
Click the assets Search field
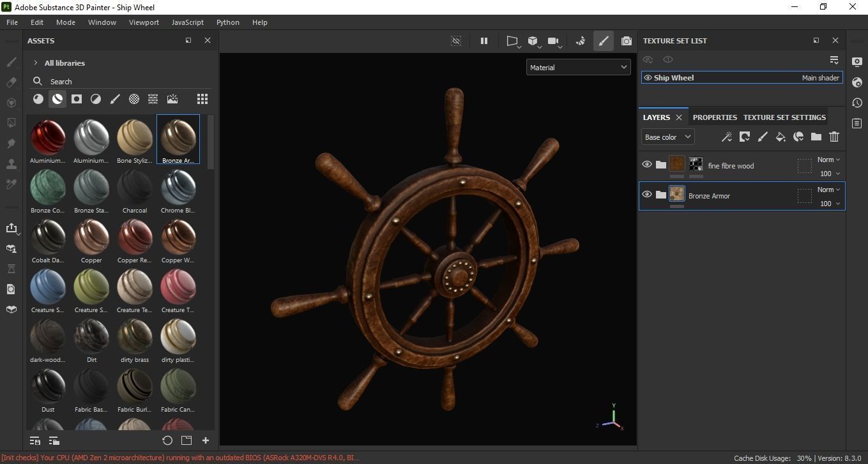click(x=120, y=82)
